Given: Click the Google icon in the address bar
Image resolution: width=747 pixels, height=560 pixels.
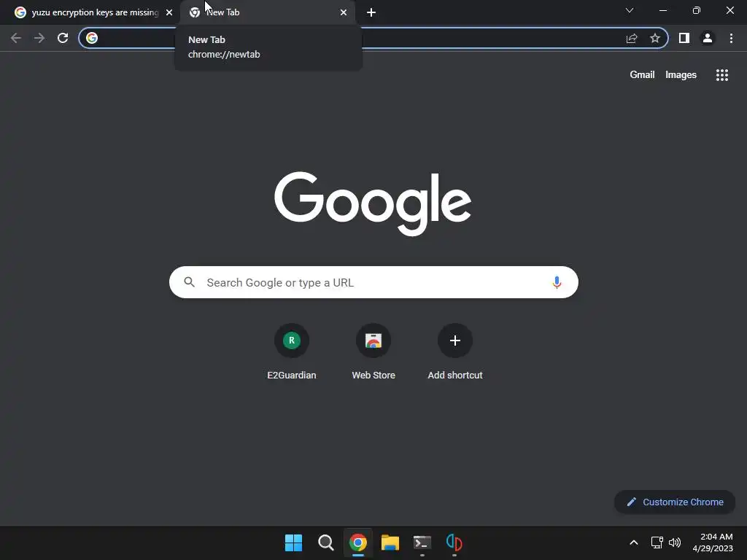Looking at the screenshot, I should (92, 38).
